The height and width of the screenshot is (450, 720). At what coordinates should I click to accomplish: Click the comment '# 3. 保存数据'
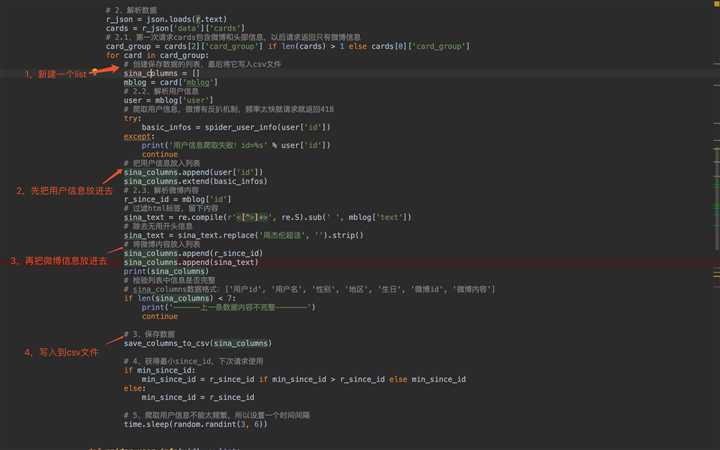pyautogui.click(x=149, y=334)
